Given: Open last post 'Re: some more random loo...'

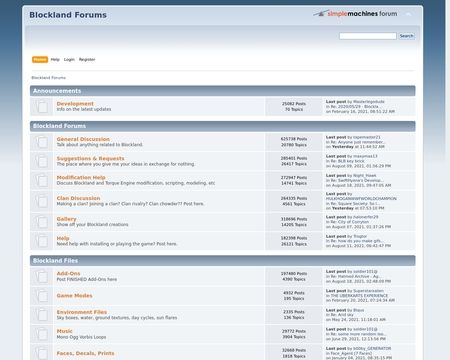Looking at the screenshot, I should (358, 334).
